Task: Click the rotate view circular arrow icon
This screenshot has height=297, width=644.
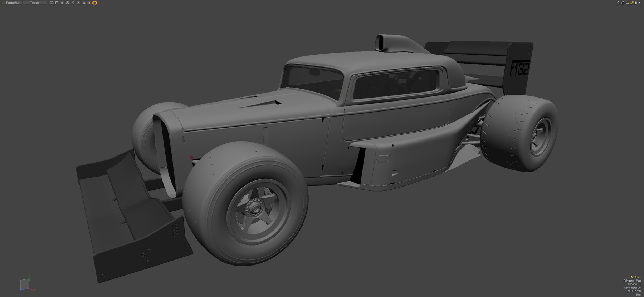Action: pos(623,3)
